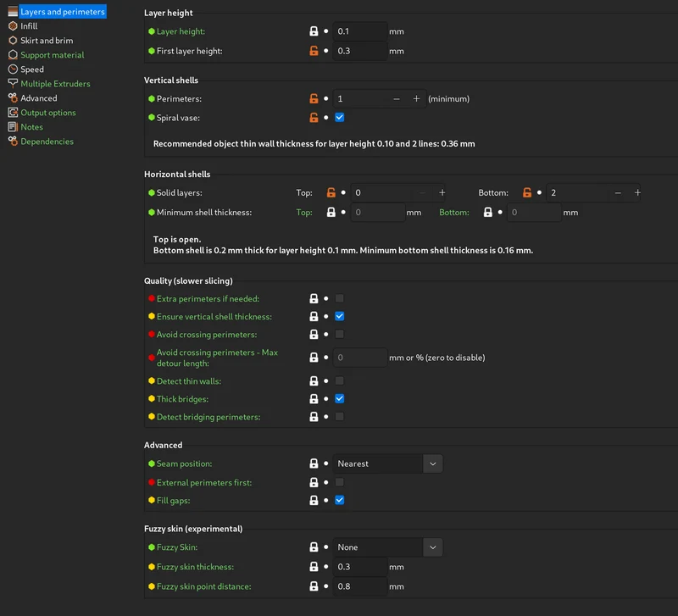Click the lock icon for Avoid crossing perimeters checkbox row
This screenshot has width=678, height=616.
point(314,334)
